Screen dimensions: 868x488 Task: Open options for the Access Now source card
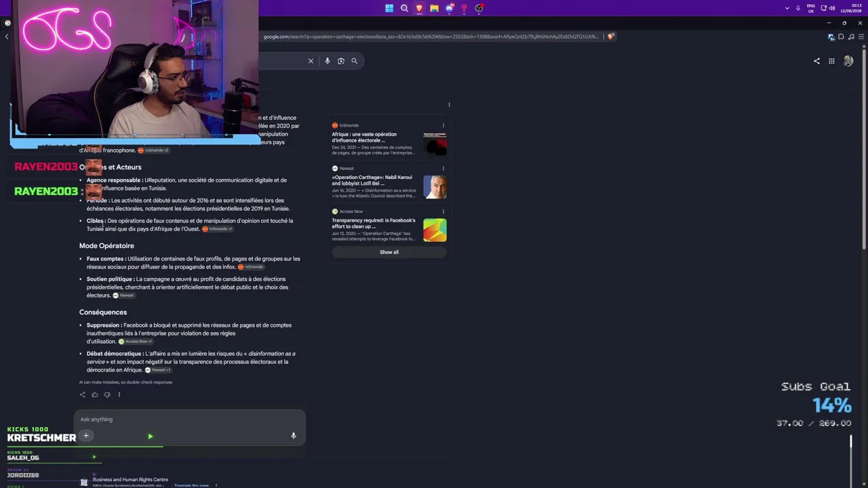443,211
